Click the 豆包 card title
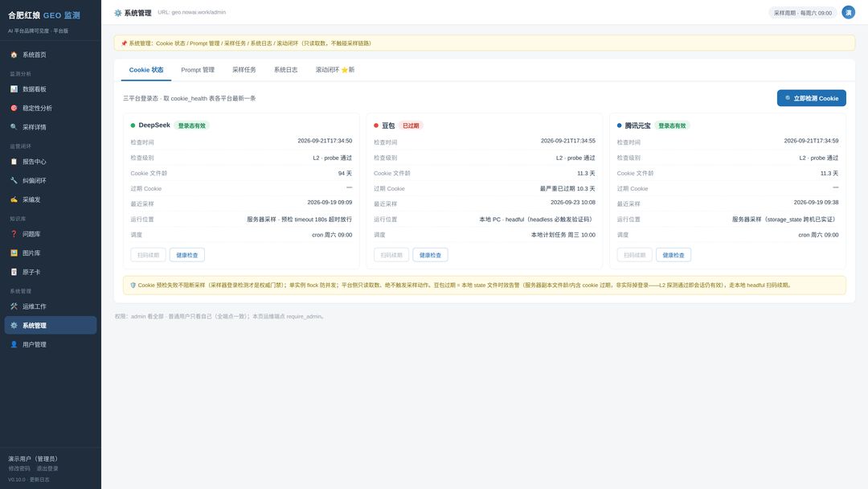Viewport: 868px width, 489px height. [388, 125]
